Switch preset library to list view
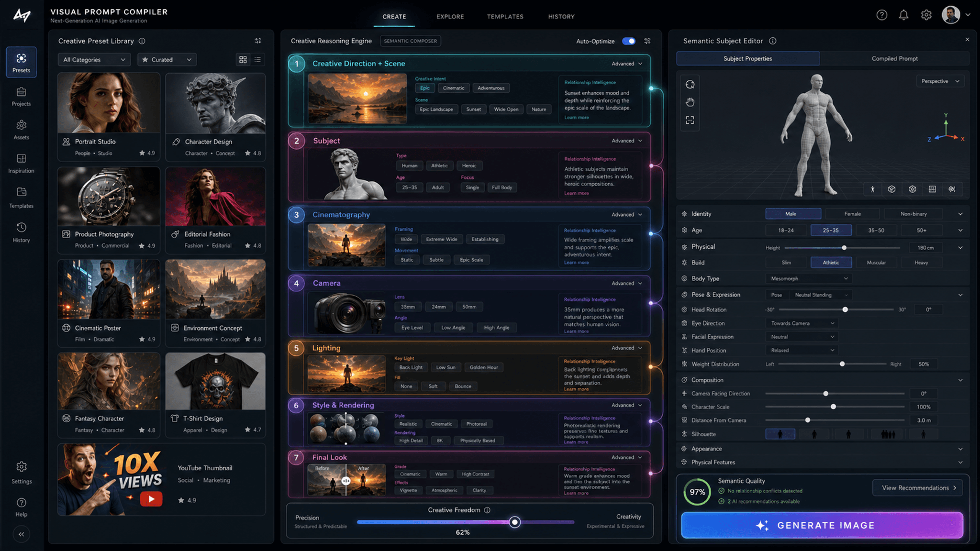Screen dimensions: 980x551 [x=257, y=60]
